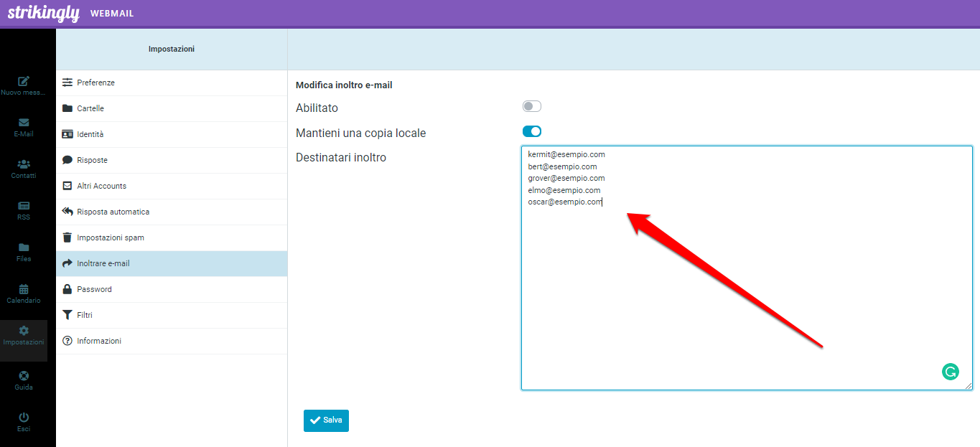Select Inoltrare e-mail menu entry
The width and height of the screenshot is (980, 447).
(172, 263)
